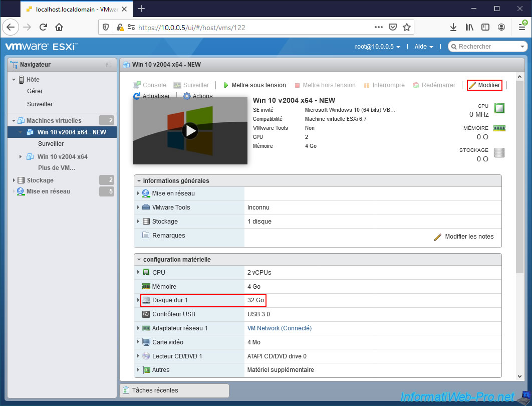The image size is (532, 406).
Task: Go to the browser Home icon
Action: click(59, 27)
